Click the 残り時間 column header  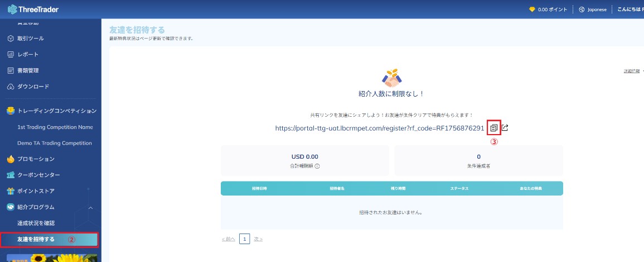tap(398, 188)
